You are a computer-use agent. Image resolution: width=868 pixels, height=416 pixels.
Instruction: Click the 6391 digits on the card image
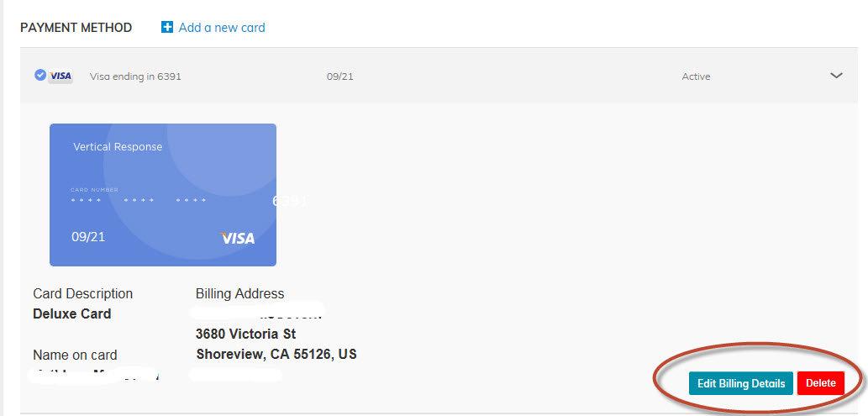(x=290, y=201)
